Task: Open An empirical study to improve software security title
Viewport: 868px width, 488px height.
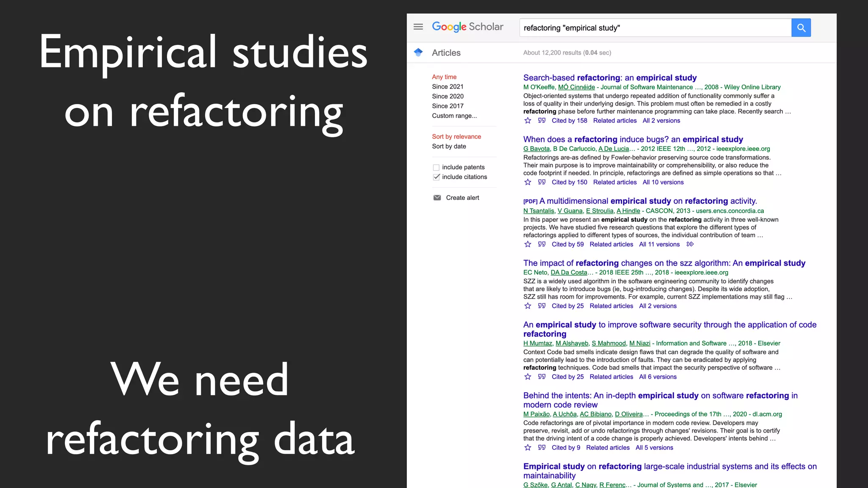Action: pyautogui.click(x=670, y=329)
